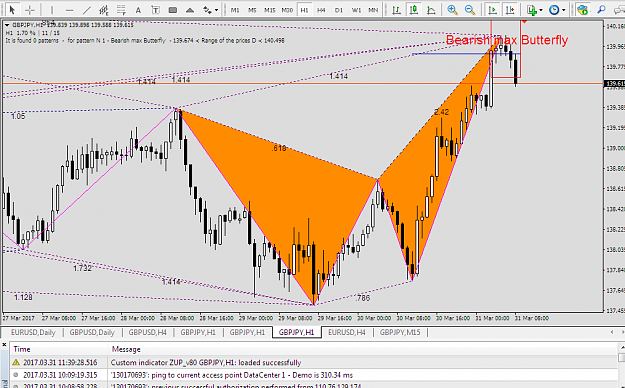This screenshot has height=388, width=625.
Task: Select the triangle shape tool
Action: tap(190, 10)
